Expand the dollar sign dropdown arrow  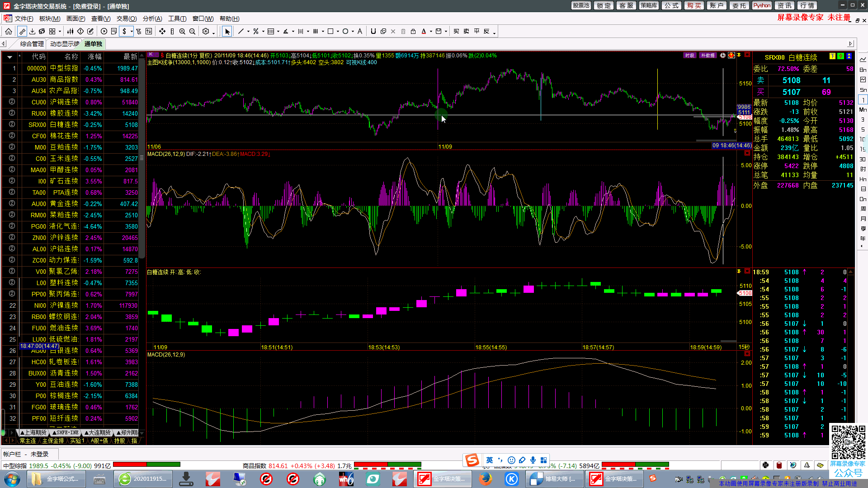click(132, 32)
